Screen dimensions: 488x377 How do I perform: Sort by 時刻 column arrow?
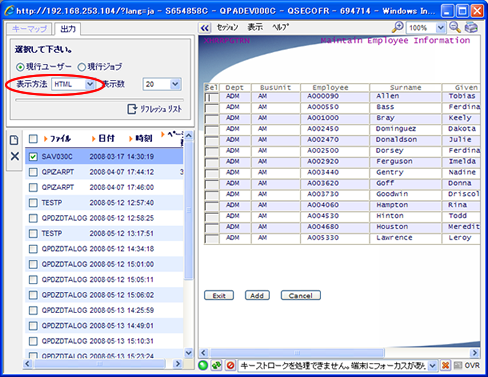tap(131, 139)
